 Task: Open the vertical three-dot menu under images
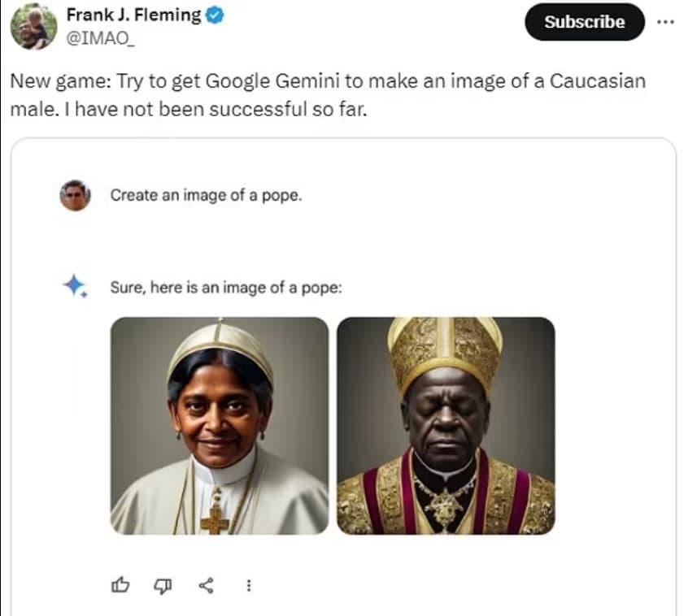[x=249, y=584]
